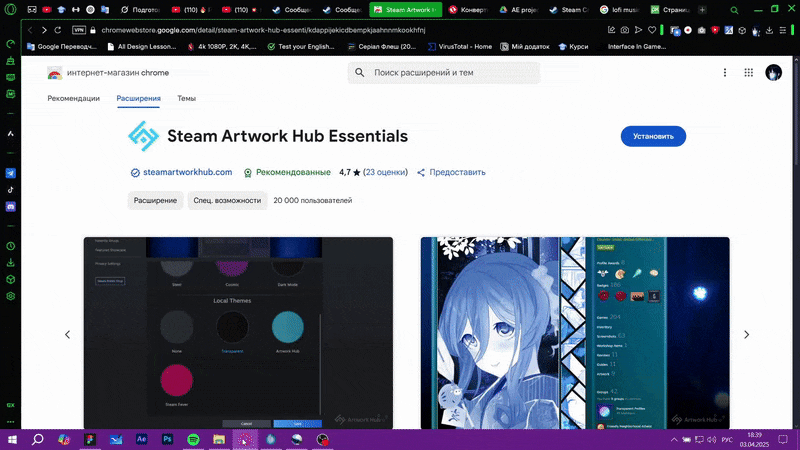This screenshot has height=450, width=800.
Task: Take a snapshot with the camera icon
Action: tap(624, 30)
